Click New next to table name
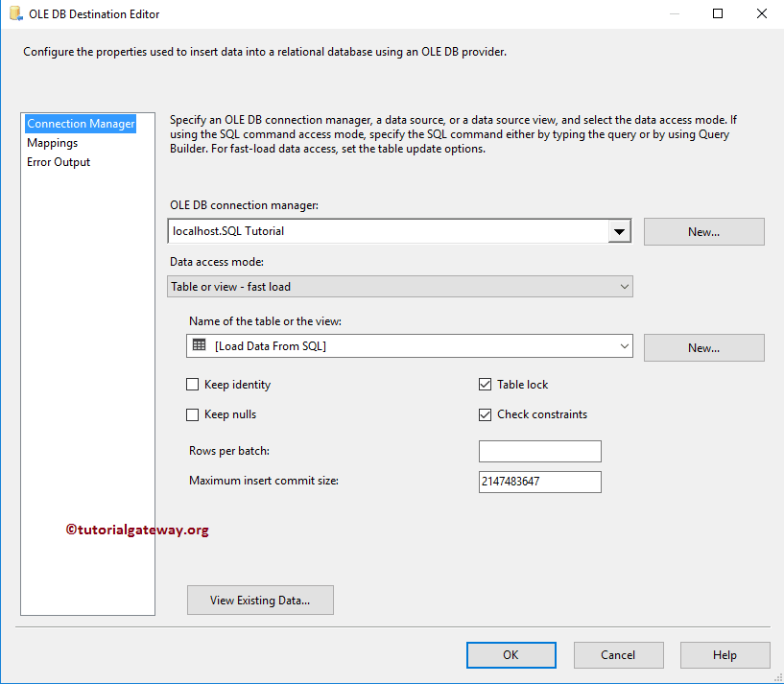Screen dimensions: 784x684 click(x=704, y=347)
